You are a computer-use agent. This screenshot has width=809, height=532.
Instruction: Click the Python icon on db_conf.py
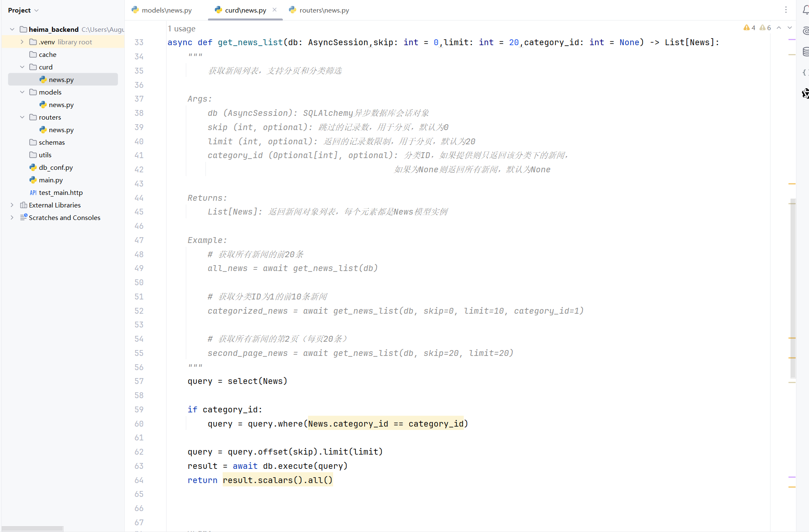pos(33,167)
